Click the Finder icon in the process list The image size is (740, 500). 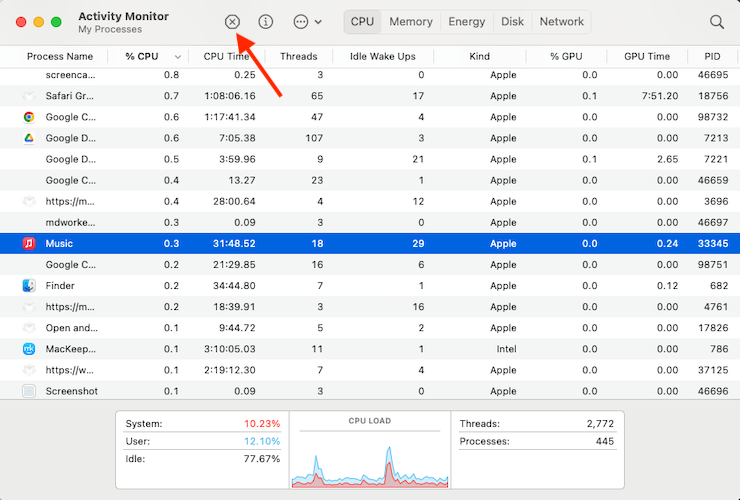point(29,286)
